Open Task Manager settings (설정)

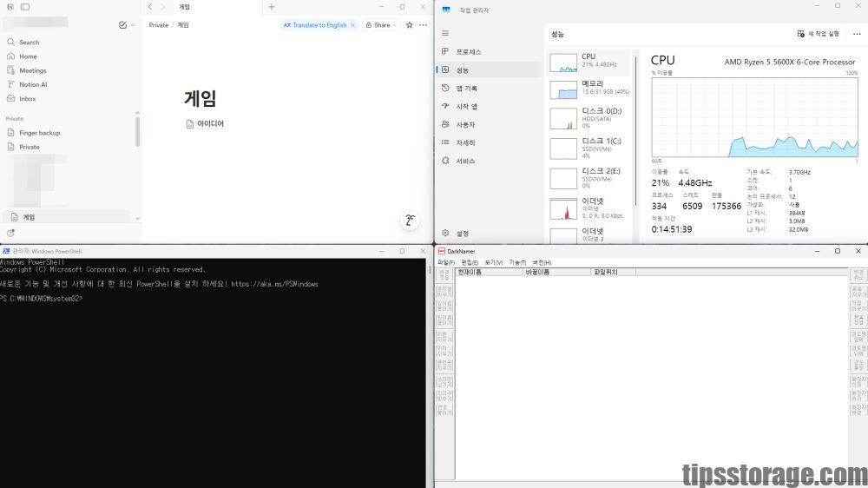[462, 233]
